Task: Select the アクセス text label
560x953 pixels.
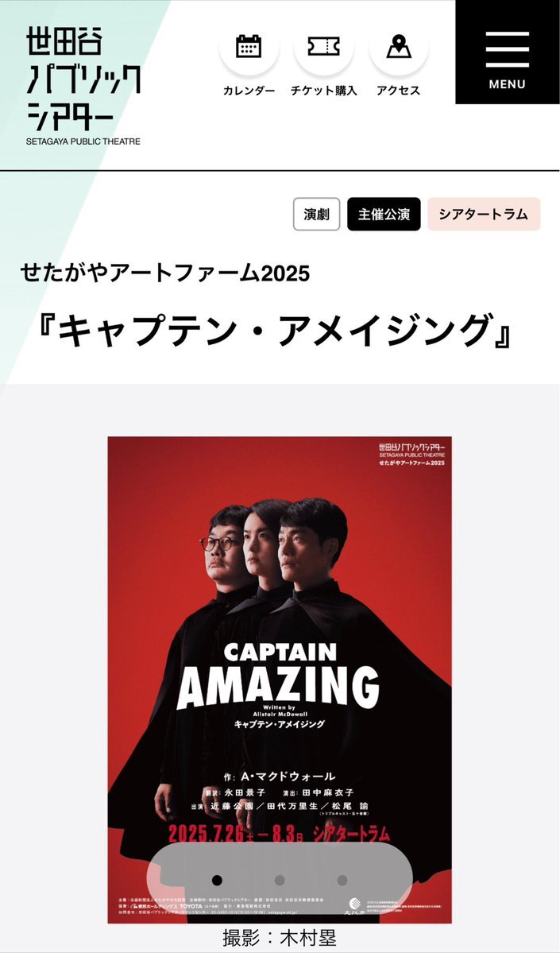Action: click(x=399, y=91)
